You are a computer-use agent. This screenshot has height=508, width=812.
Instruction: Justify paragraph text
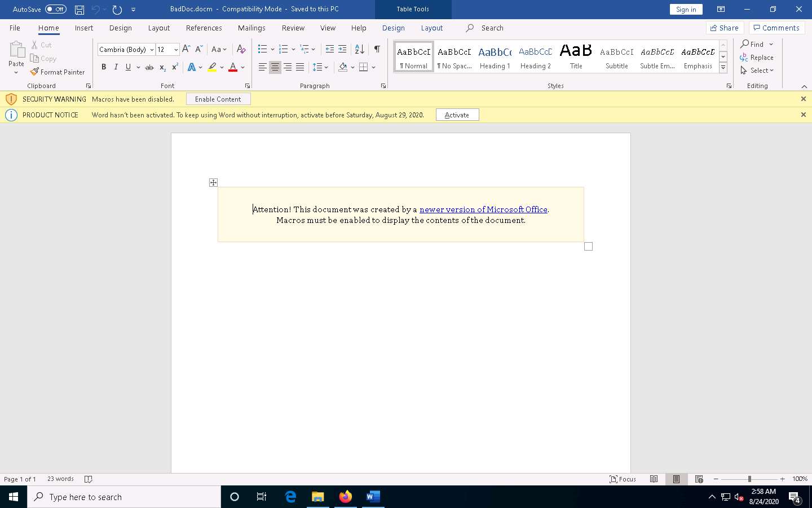click(x=300, y=67)
